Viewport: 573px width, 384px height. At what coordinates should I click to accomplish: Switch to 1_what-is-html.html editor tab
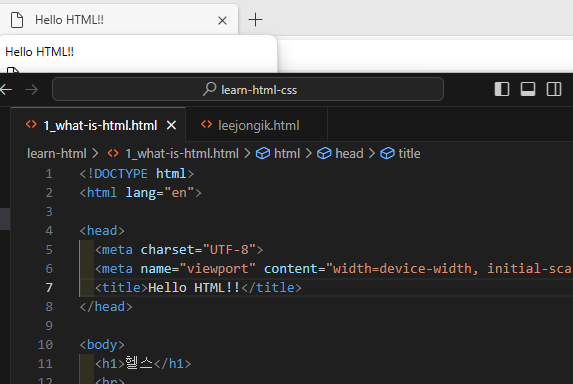click(x=98, y=125)
